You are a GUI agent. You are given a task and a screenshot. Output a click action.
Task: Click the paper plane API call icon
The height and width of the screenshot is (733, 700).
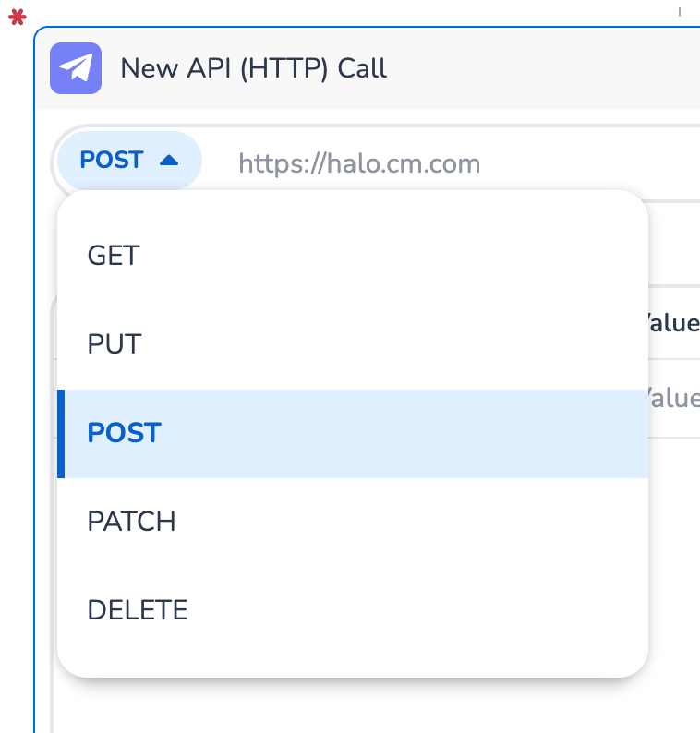75,68
